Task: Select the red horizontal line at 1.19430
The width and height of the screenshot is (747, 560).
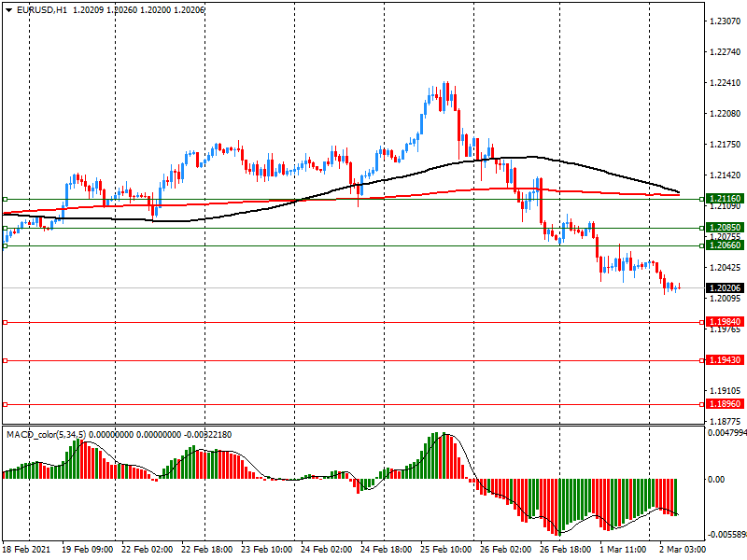Action: [x=353, y=360]
